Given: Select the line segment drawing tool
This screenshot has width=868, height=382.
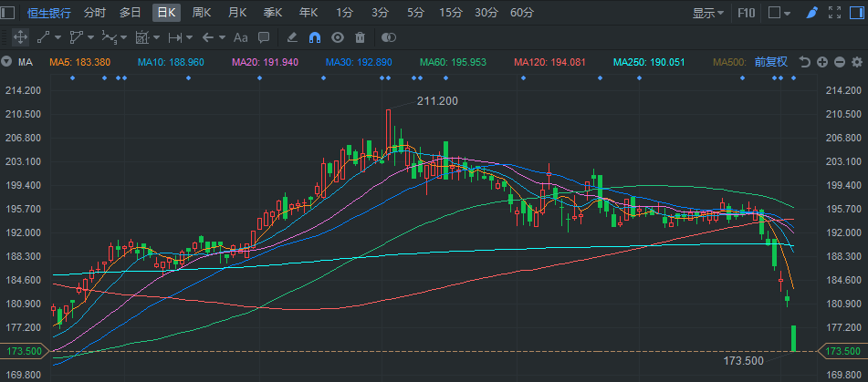Looking at the screenshot, I should [43, 37].
